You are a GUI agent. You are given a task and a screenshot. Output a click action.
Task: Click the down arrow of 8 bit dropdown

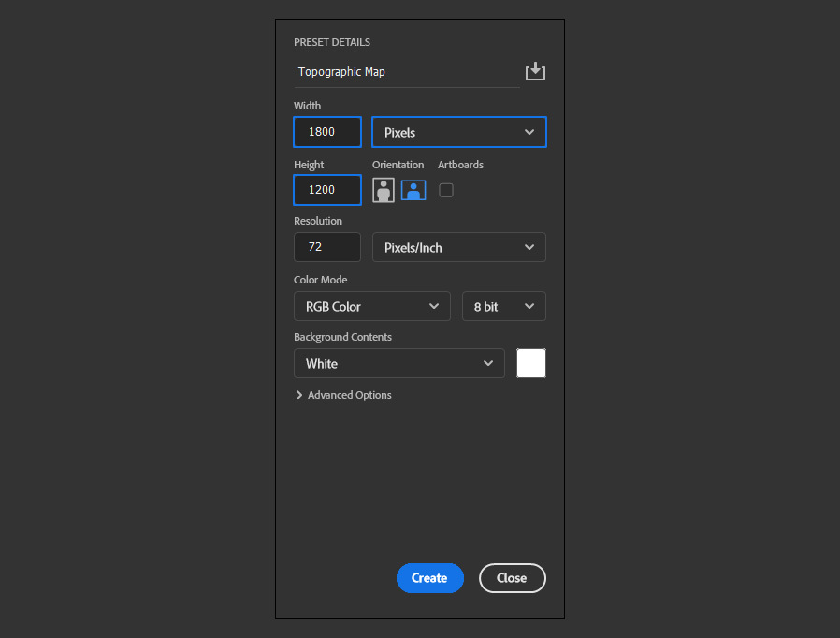(529, 306)
